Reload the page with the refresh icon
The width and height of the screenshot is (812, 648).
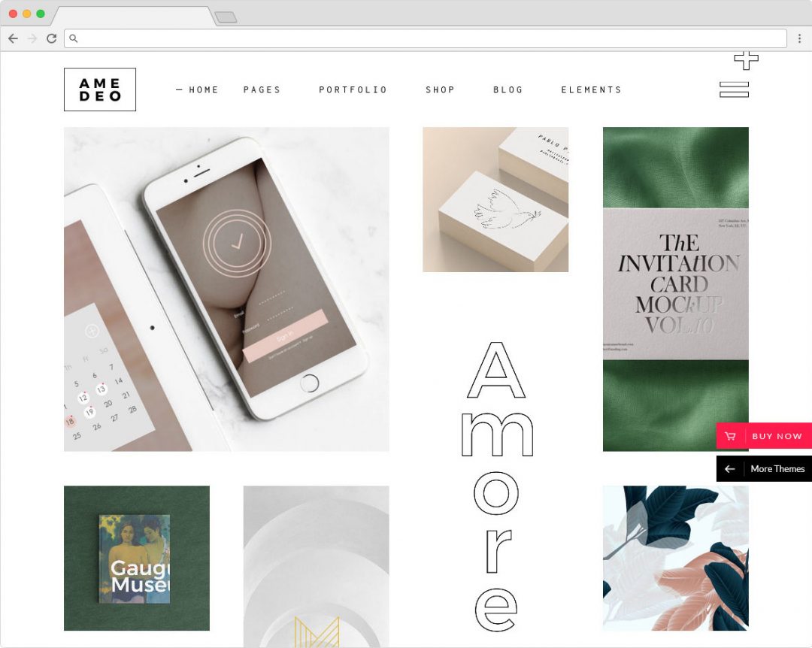51,38
